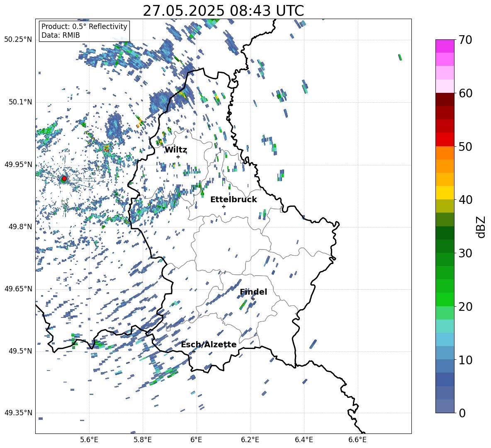Click the title '27.05.2025 08:43 UTC'
The height and width of the screenshot is (448, 491).
[223, 11]
